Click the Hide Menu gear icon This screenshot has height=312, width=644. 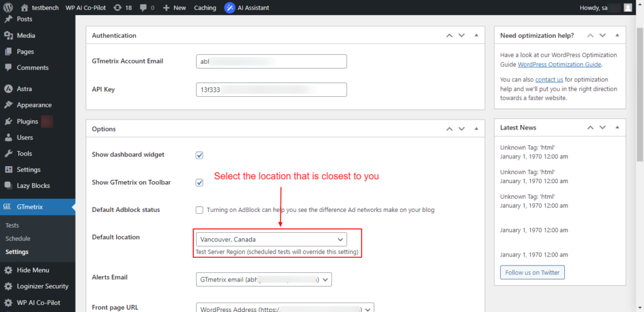point(8,270)
